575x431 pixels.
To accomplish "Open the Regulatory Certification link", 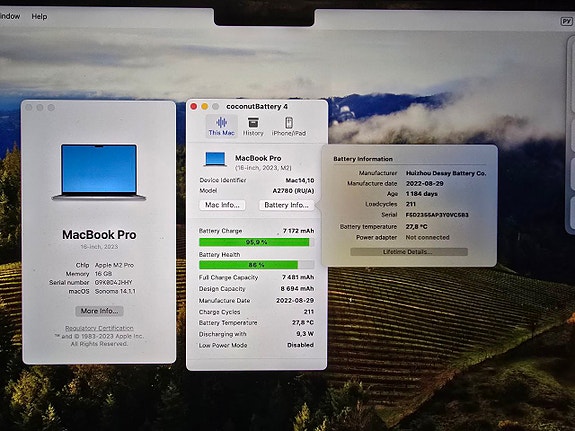I will 99,328.
